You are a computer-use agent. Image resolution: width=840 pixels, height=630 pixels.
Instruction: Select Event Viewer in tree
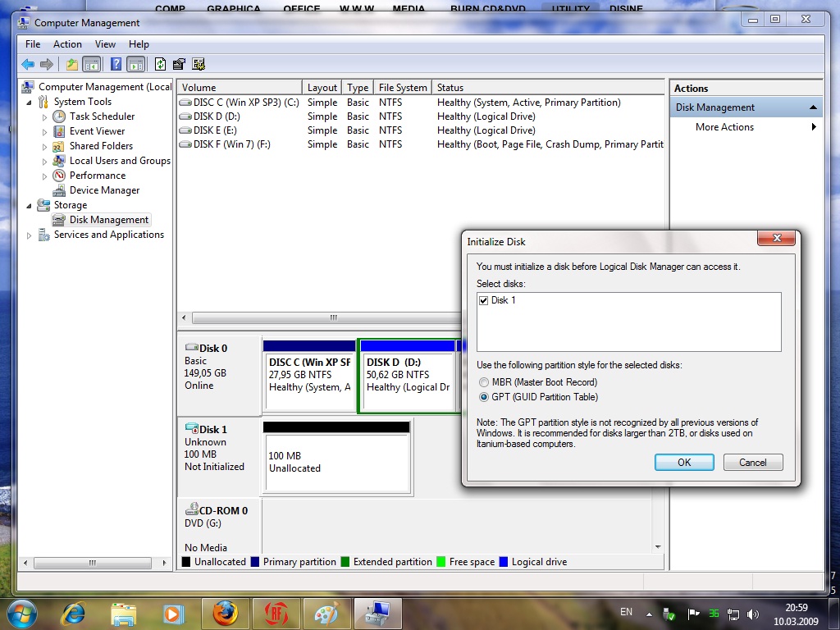click(97, 131)
